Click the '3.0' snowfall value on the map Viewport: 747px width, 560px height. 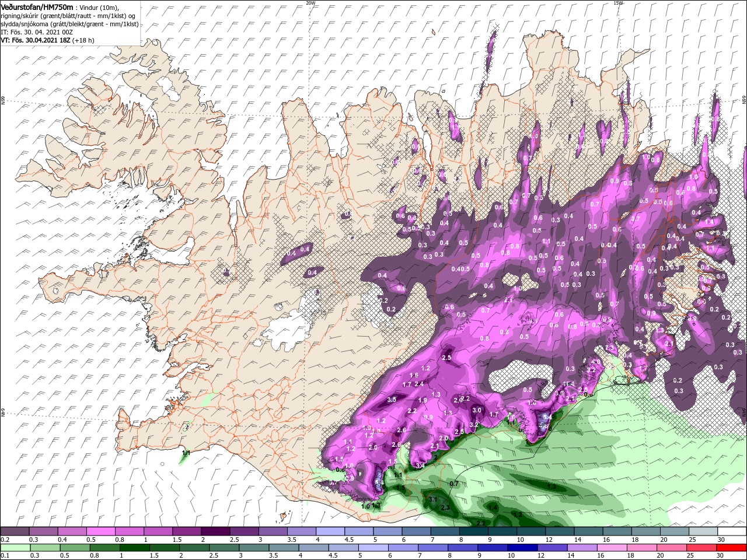pos(477,410)
